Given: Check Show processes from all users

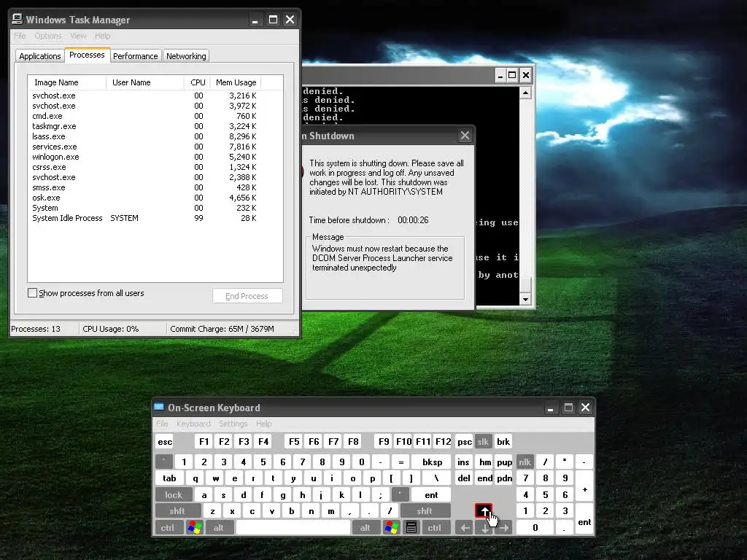Looking at the screenshot, I should [x=32, y=293].
